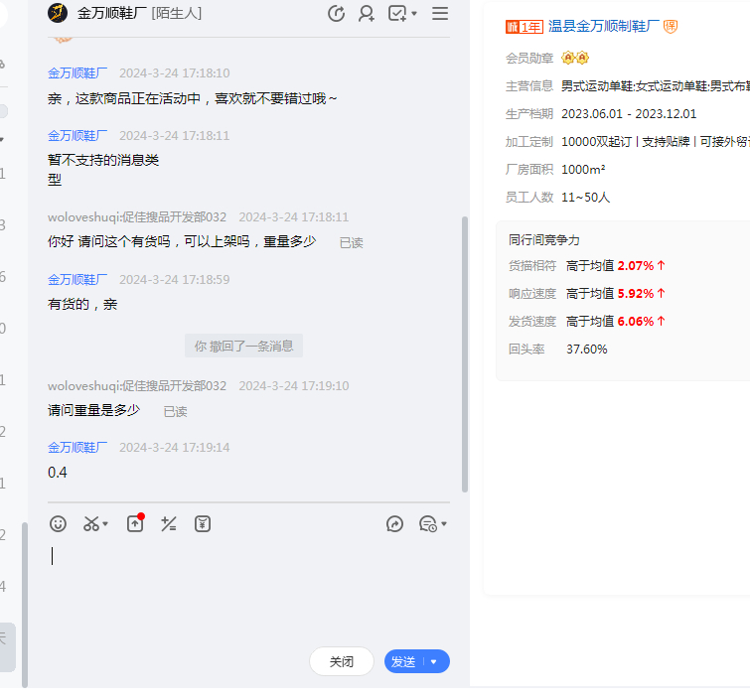Image resolution: width=750 pixels, height=700 pixels.
Task: Click the file upload icon with red dot
Action: 135,523
